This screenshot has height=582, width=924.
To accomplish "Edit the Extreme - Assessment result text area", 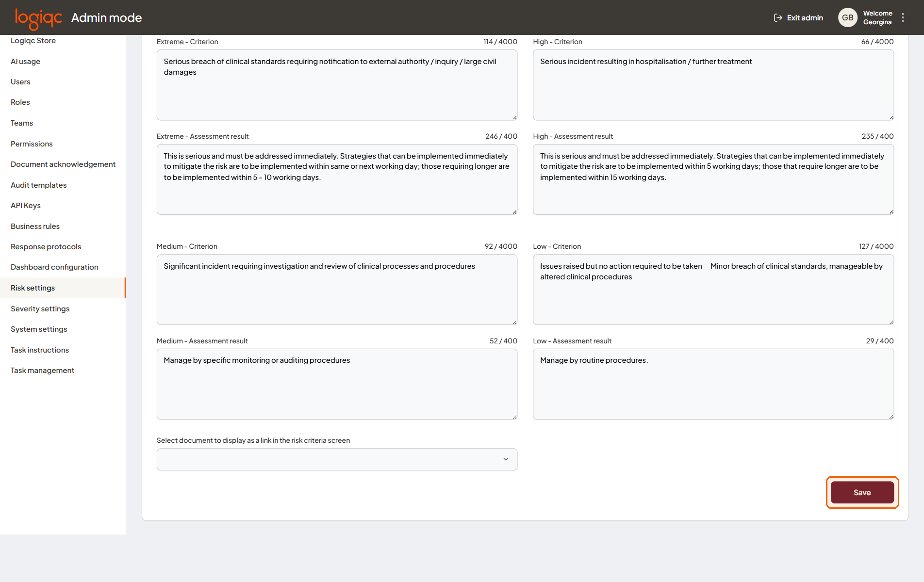I will 337,179.
